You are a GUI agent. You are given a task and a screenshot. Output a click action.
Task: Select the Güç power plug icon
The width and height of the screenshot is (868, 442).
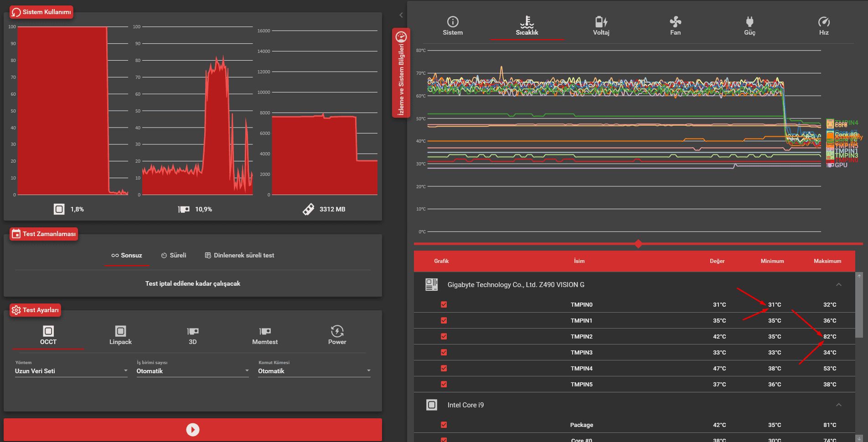(x=749, y=22)
